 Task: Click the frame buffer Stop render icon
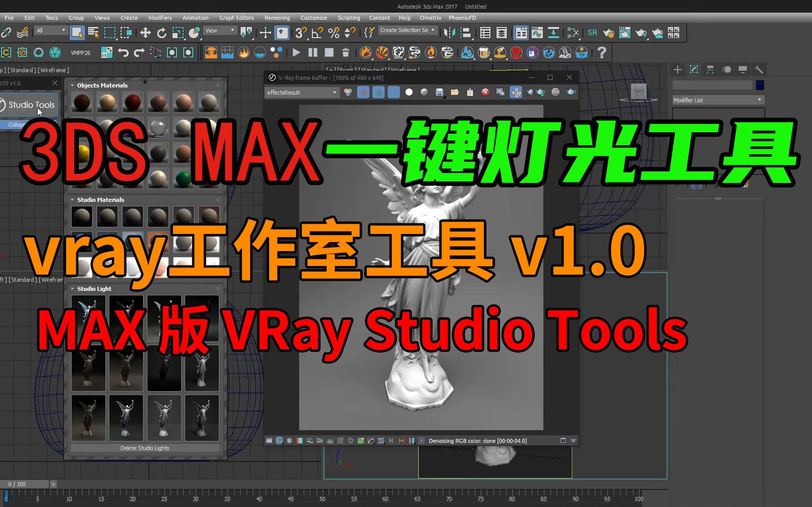(x=556, y=92)
